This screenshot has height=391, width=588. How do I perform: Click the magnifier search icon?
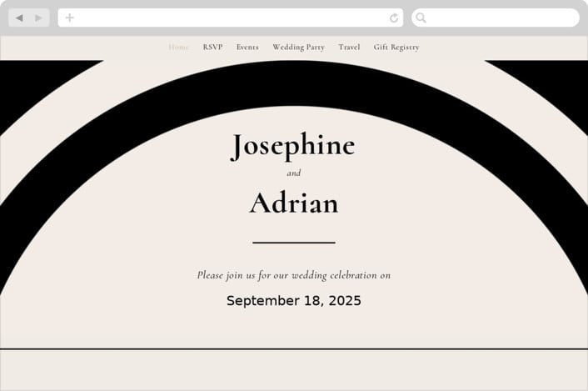click(x=421, y=18)
